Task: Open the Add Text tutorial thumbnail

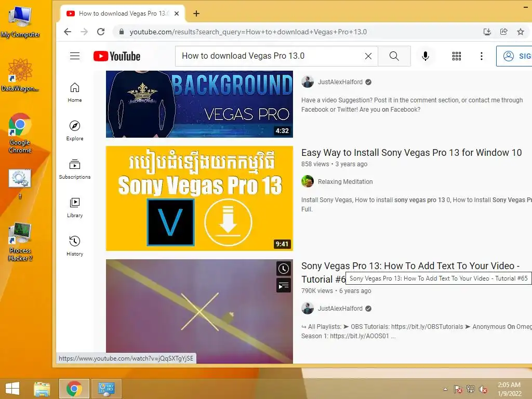Action: tap(199, 311)
